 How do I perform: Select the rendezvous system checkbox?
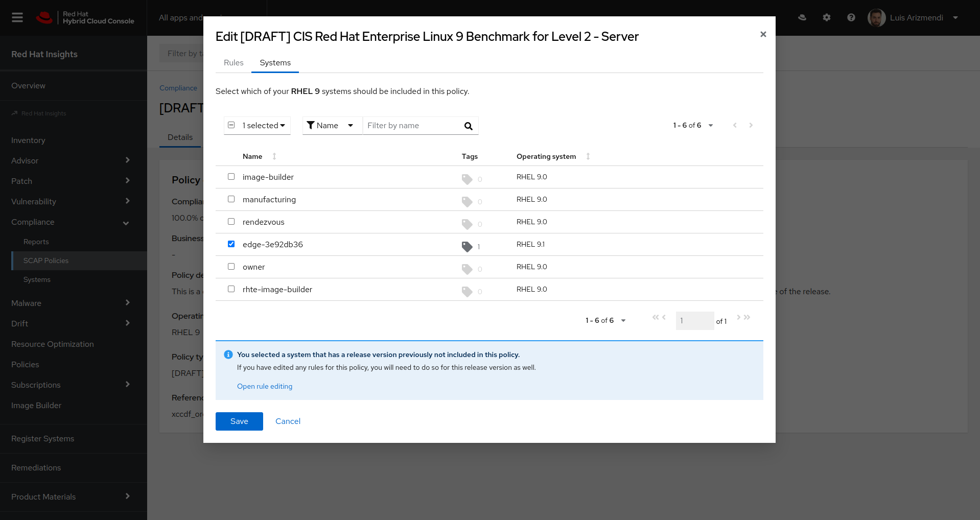(x=231, y=222)
